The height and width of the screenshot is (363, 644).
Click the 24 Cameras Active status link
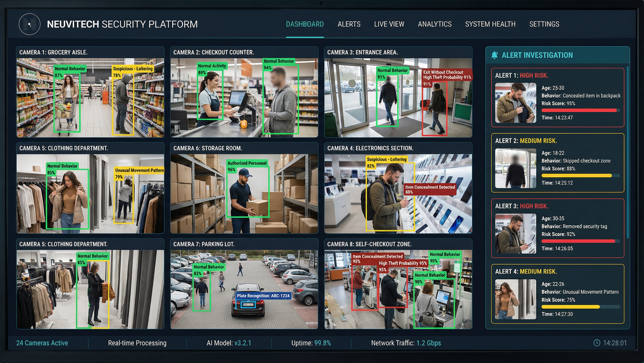pyautogui.click(x=42, y=343)
